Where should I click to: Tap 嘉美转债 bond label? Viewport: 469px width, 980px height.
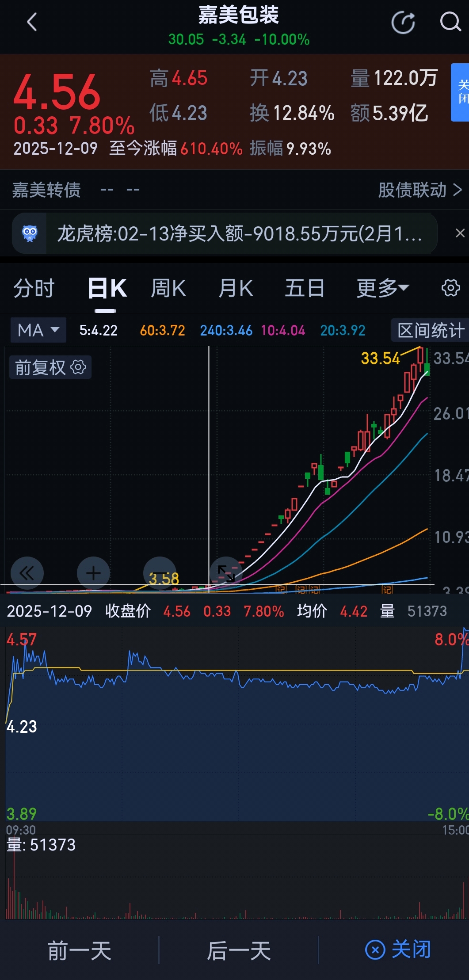pos(46,190)
